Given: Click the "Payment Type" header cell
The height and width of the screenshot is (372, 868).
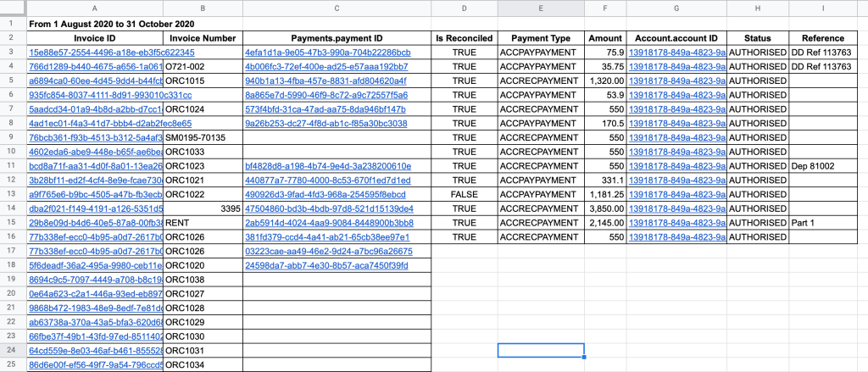Looking at the screenshot, I should coord(541,38).
